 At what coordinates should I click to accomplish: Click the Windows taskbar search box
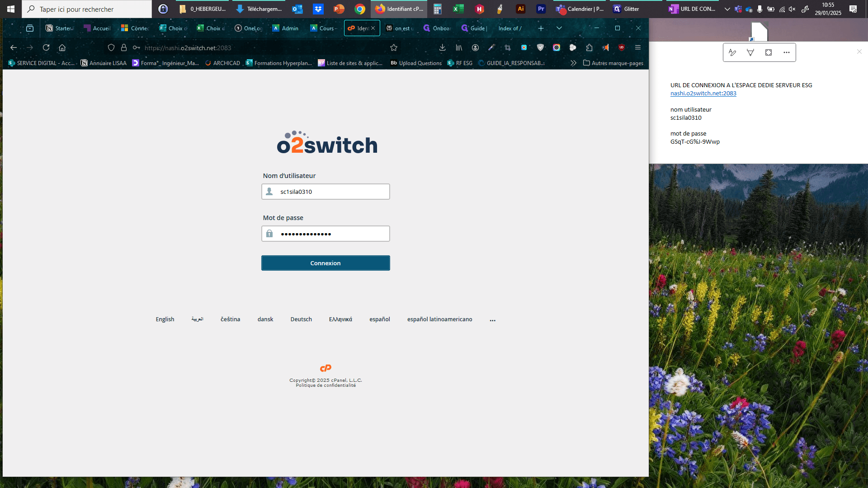click(87, 9)
